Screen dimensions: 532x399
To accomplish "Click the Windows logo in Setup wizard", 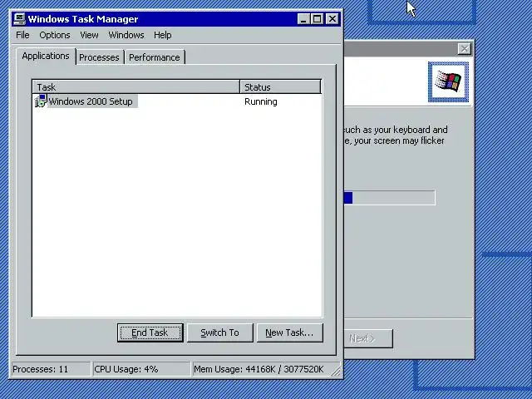I will point(449,81).
